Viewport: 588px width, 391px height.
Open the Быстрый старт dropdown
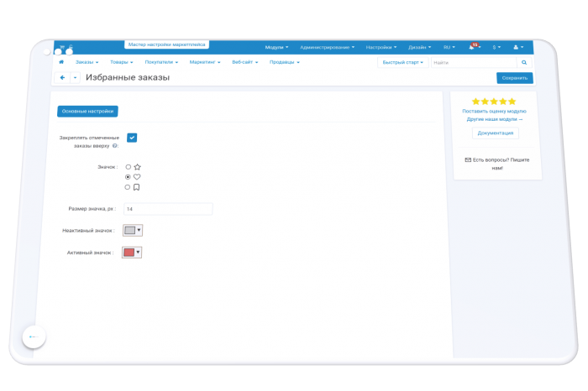click(402, 63)
